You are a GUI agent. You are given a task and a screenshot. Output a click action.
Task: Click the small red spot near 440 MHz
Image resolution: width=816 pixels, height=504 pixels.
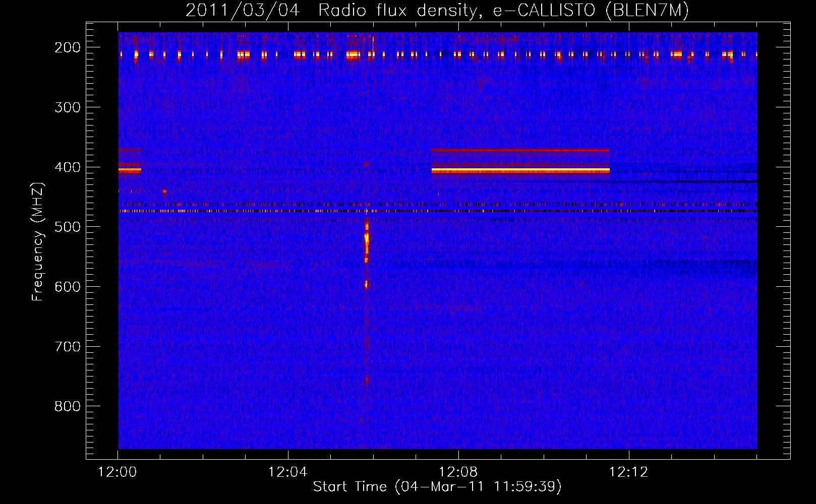164,192
